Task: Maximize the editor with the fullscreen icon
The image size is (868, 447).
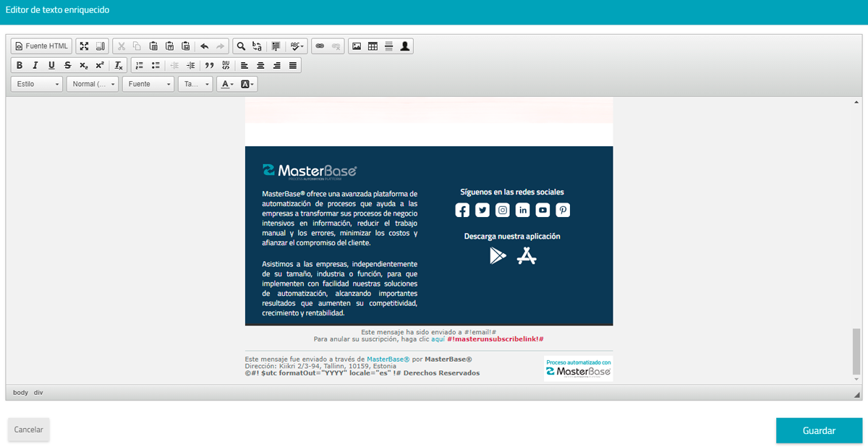Action: click(84, 46)
